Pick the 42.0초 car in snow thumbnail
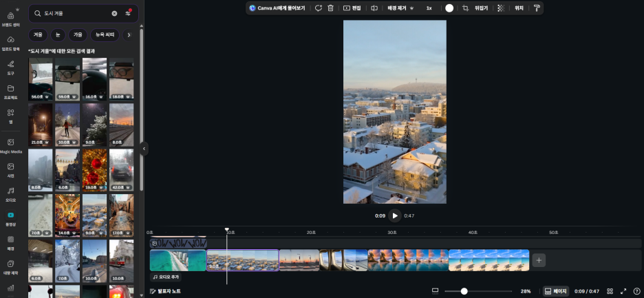The image size is (644, 298). 121,170
